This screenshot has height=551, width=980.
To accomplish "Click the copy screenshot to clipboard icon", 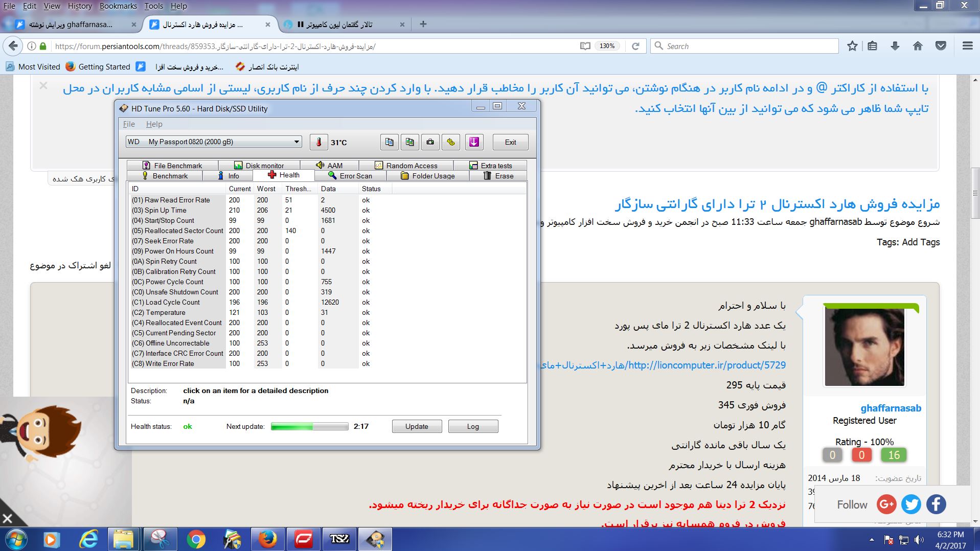I will point(410,142).
